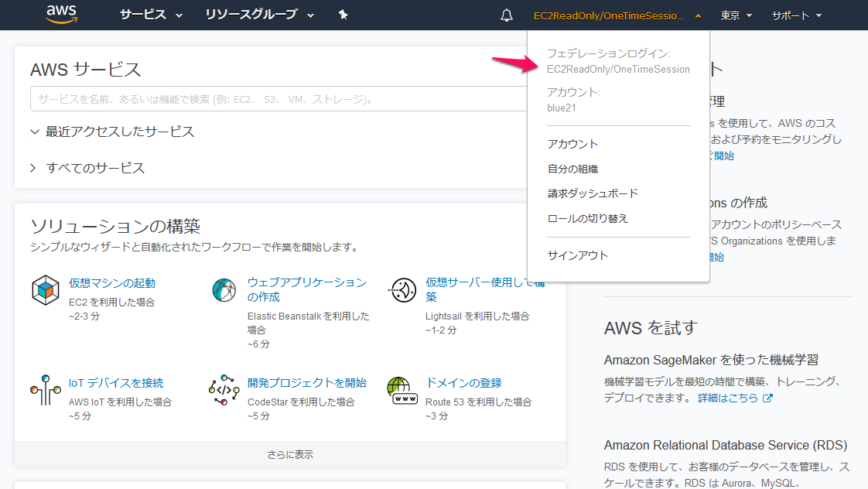Image resolution: width=868 pixels, height=489 pixels.
Task: Choose サインアウト in account menu
Action: [577, 255]
